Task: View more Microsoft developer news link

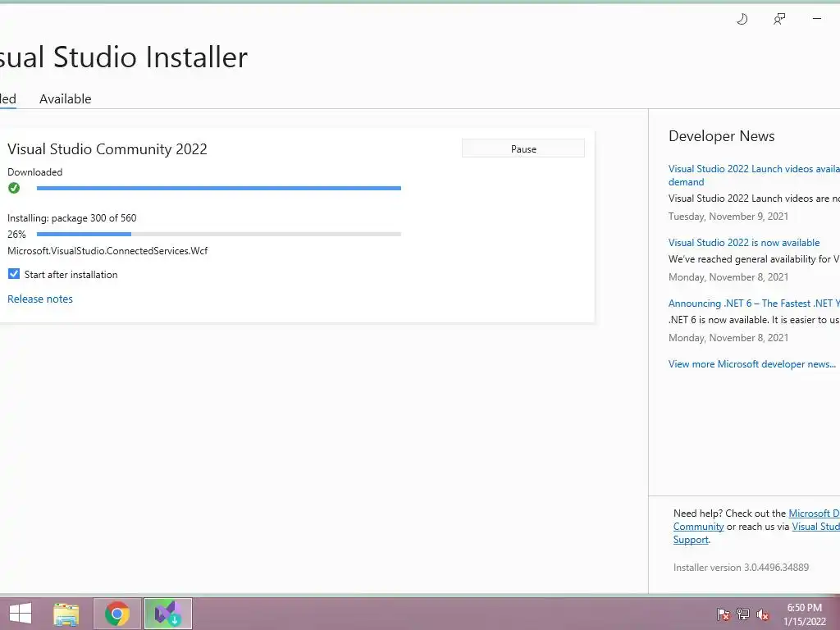Action: point(752,363)
